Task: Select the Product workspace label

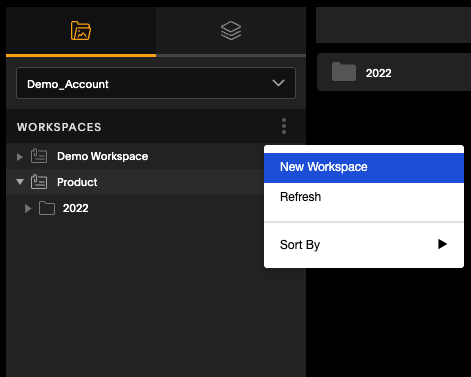Action: pos(77,182)
